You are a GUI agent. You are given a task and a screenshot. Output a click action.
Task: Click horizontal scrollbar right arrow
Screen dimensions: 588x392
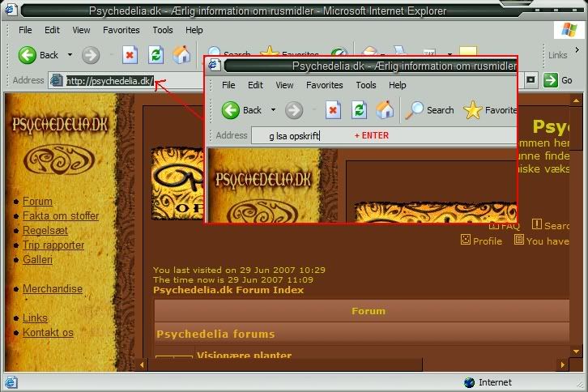coord(563,364)
